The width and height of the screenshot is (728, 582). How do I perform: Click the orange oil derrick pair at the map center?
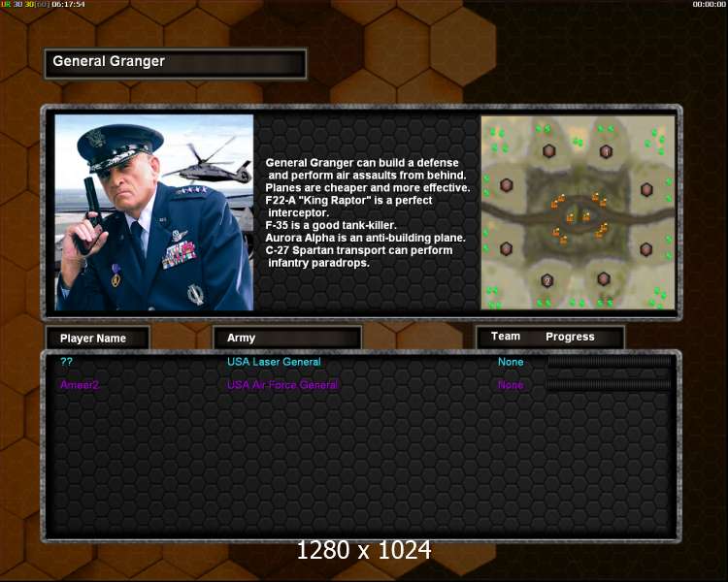[579, 216]
